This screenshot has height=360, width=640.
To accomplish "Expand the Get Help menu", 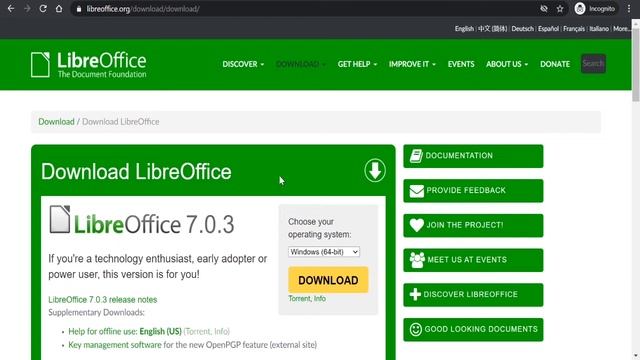I will (357, 64).
